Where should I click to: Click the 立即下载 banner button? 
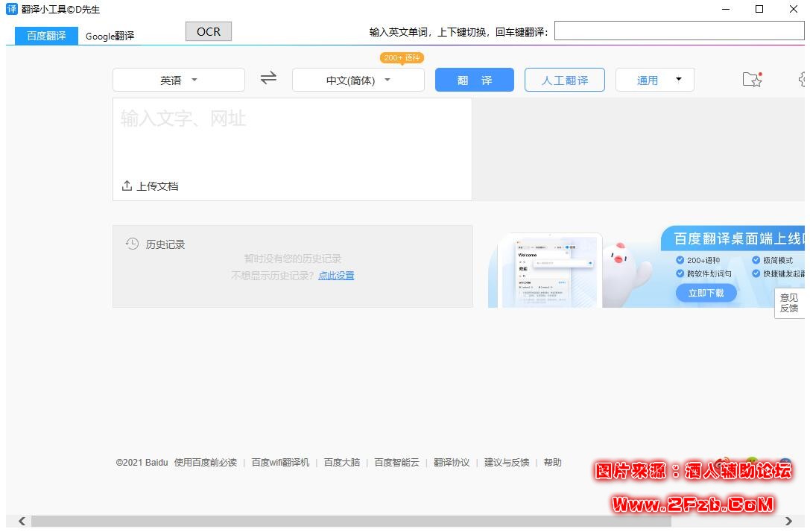[706, 293]
